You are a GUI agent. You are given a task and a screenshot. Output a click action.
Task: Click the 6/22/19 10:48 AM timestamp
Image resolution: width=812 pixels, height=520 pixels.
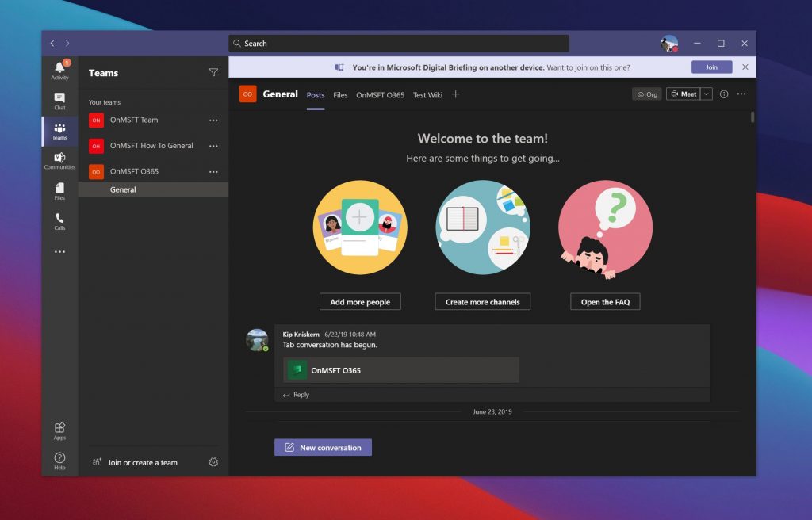(350, 335)
